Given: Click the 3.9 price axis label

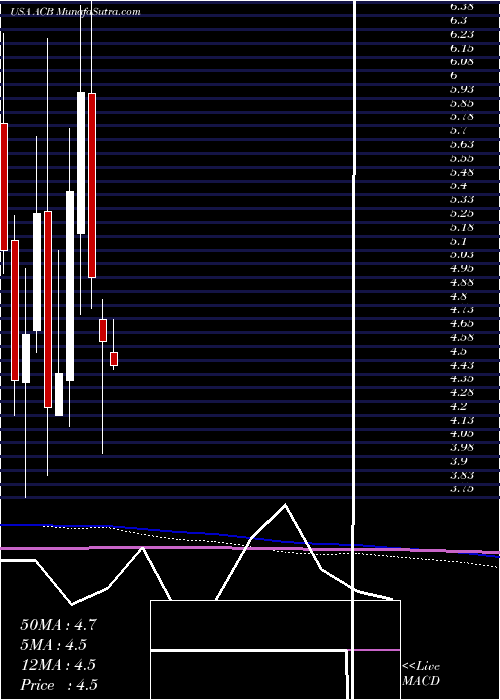Looking at the screenshot, I should click(458, 461).
